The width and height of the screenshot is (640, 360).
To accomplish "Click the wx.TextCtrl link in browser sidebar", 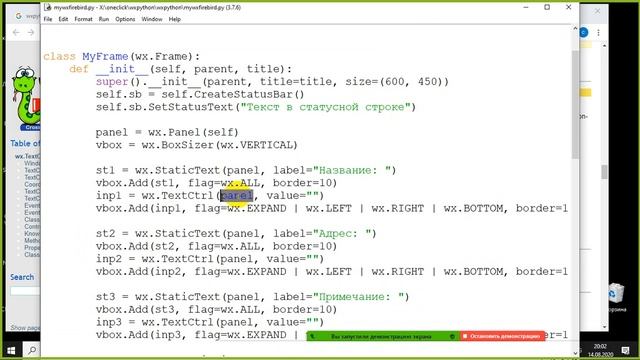I will click(x=27, y=156).
